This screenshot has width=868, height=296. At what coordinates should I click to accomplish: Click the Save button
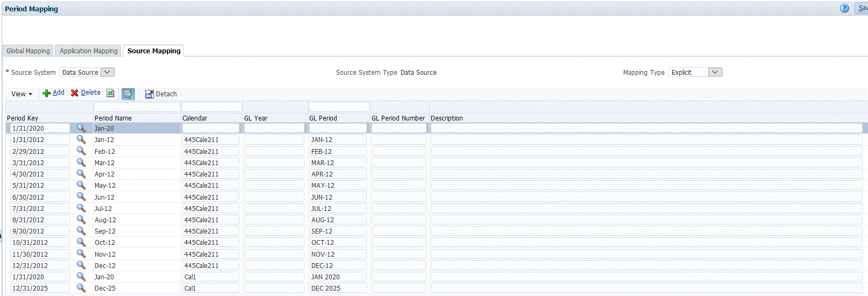(862, 8)
